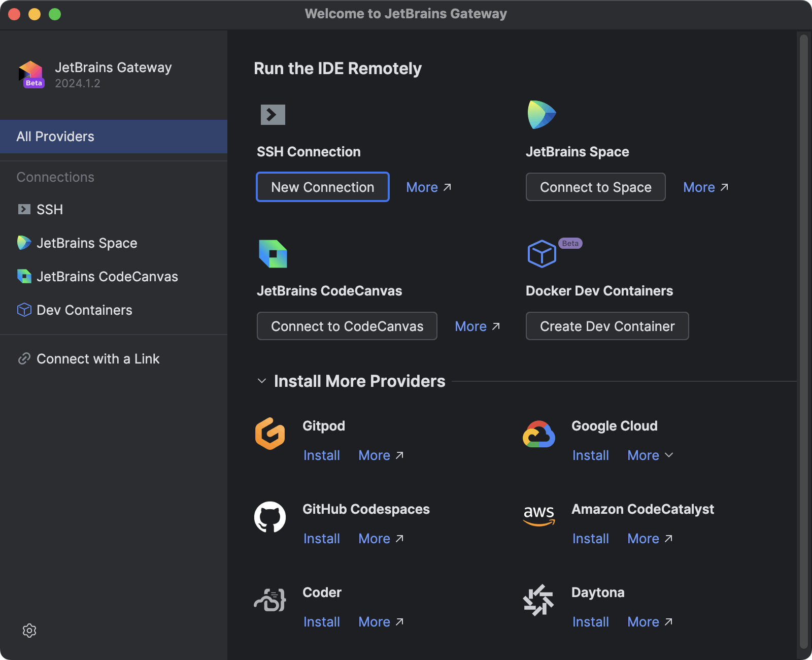Install the Daytona provider
This screenshot has height=660, width=812.
[x=591, y=622]
